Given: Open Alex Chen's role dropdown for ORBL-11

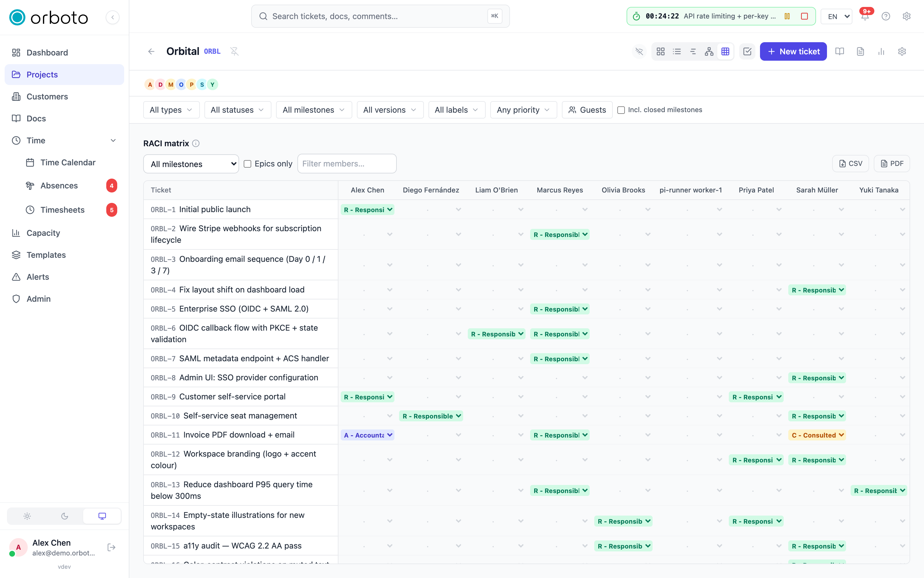Looking at the screenshot, I should pos(367,435).
